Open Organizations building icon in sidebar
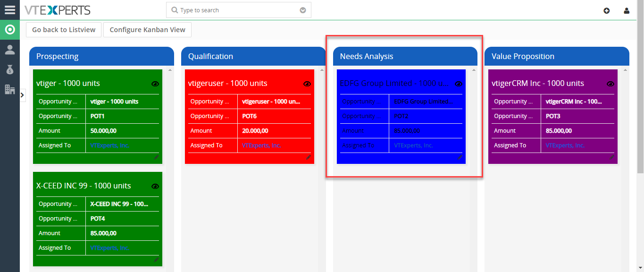This screenshot has height=272, width=644. tap(10, 89)
